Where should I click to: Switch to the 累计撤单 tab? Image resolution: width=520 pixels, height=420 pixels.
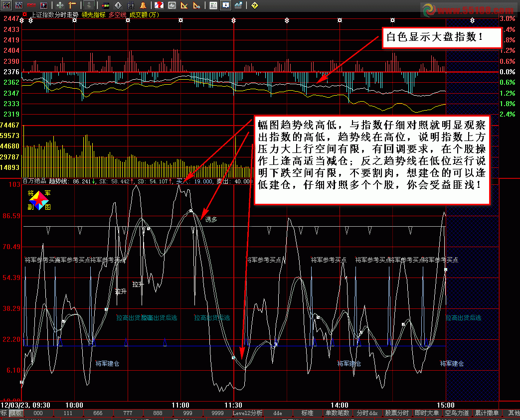(x=487, y=413)
